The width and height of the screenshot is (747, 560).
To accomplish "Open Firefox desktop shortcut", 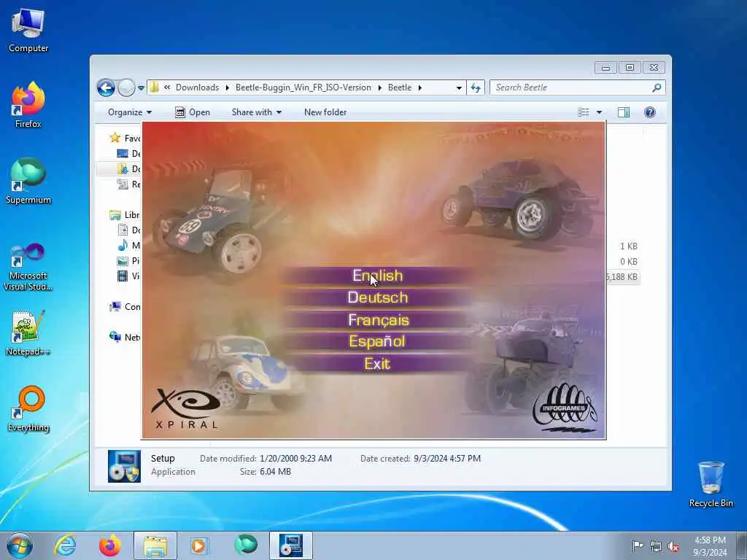I will [x=28, y=105].
